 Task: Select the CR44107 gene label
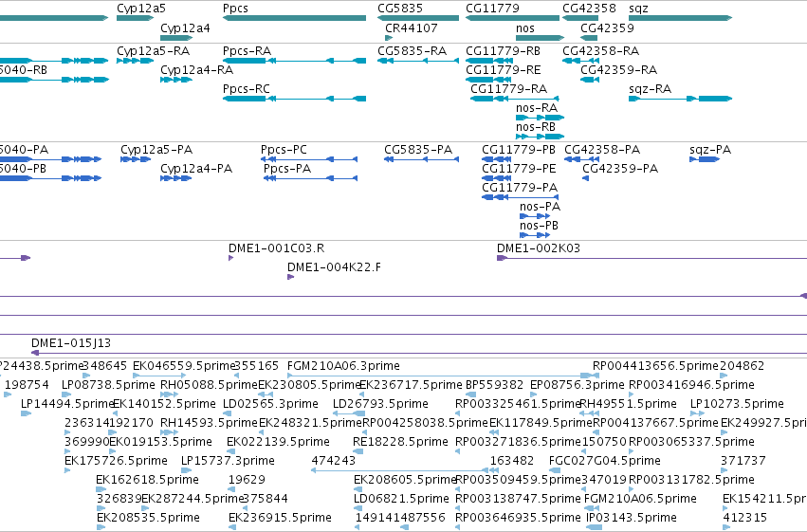(x=412, y=28)
